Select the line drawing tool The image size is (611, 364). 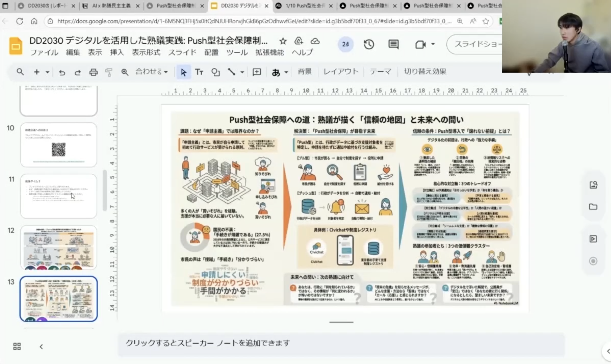click(231, 72)
